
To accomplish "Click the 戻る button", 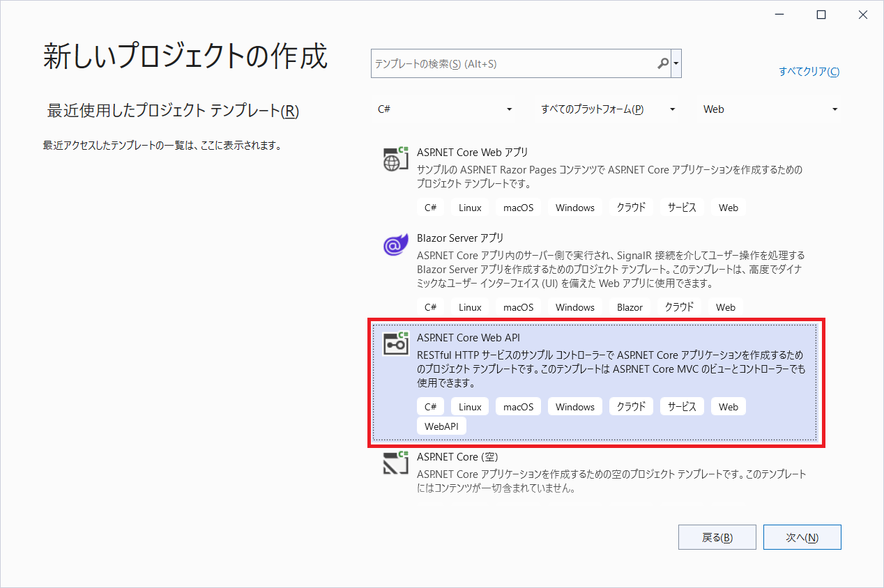I will point(717,537).
